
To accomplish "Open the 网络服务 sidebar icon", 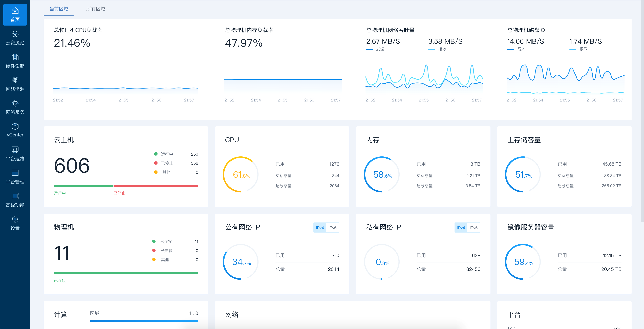I will click(x=15, y=103).
